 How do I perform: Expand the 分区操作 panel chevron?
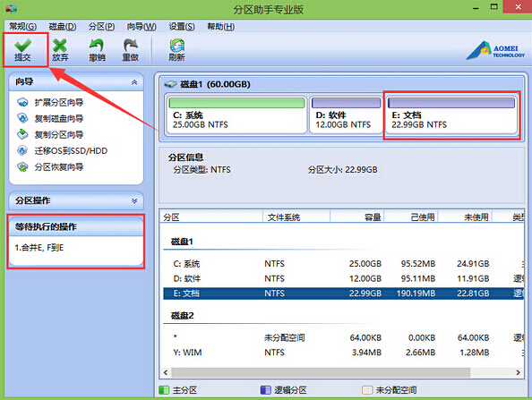pos(134,200)
